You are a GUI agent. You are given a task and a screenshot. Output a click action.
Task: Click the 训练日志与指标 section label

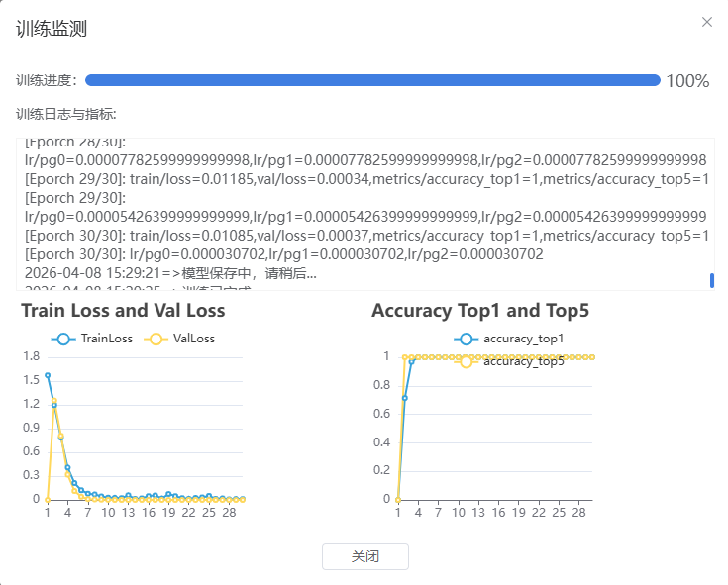click(x=66, y=115)
